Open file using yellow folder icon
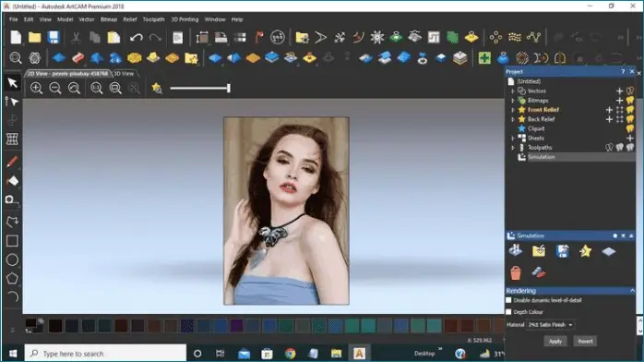The image size is (644, 362). point(34,37)
